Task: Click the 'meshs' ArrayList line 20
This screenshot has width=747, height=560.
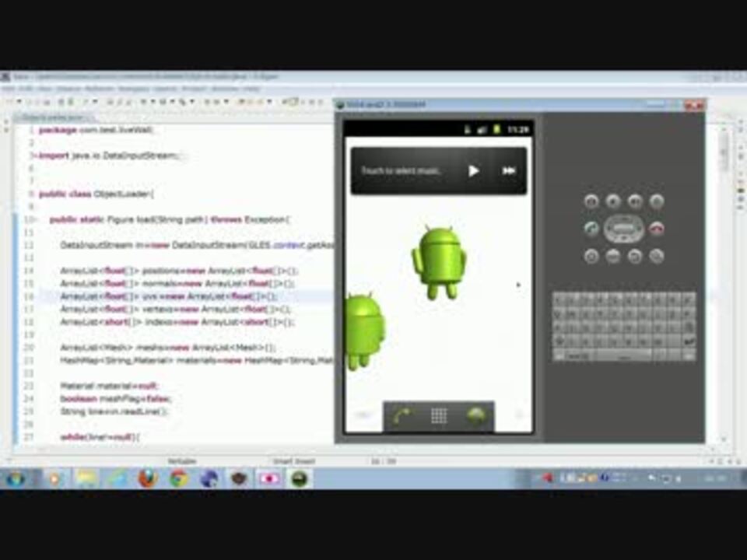Action: point(168,348)
